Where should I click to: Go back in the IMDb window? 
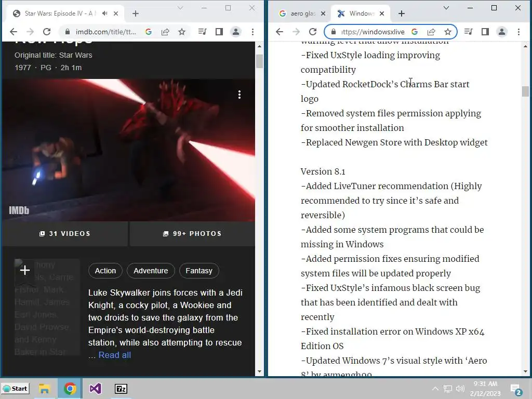pyautogui.click(x=14, y=32)
